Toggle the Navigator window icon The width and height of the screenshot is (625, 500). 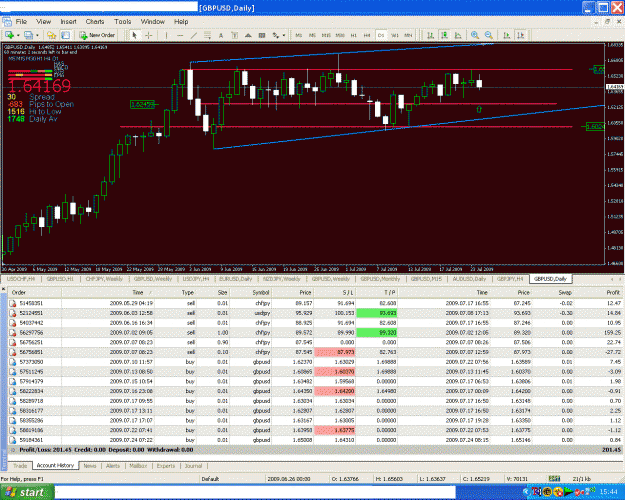65,35
